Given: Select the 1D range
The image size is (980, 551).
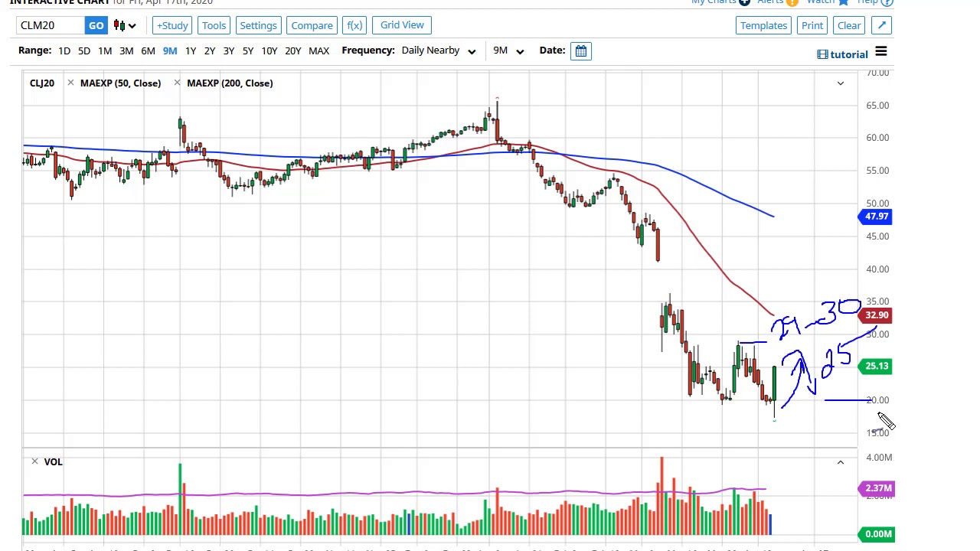Looking at the screenshot, I should (64, 51).
